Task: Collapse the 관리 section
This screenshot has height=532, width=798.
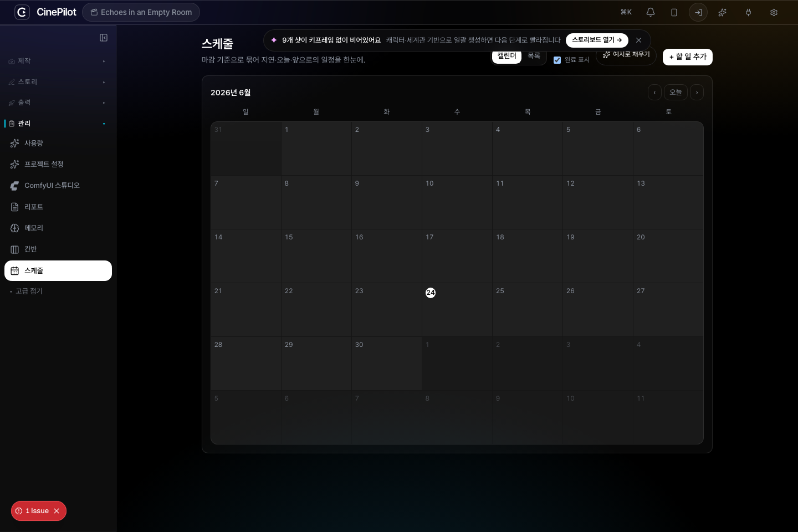Action: [x=58, y=124]
